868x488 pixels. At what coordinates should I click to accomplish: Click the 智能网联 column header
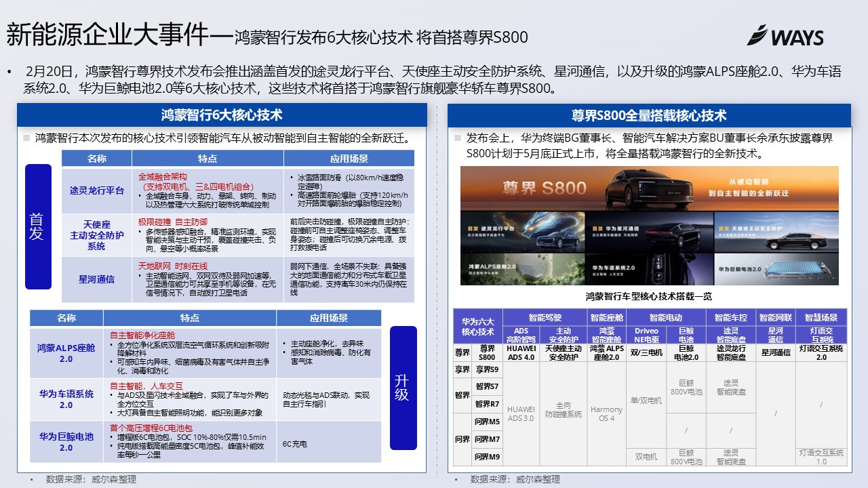coord(776,317)
